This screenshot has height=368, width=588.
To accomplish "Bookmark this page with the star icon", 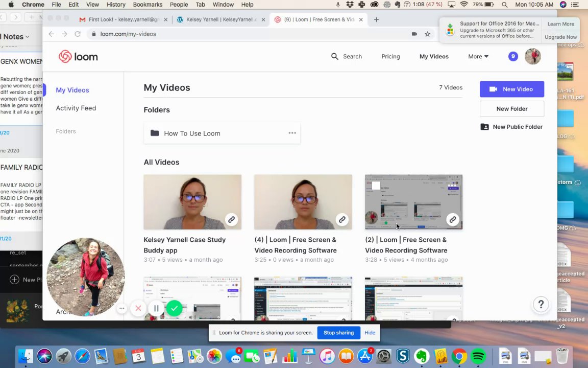I will (428, 34).
